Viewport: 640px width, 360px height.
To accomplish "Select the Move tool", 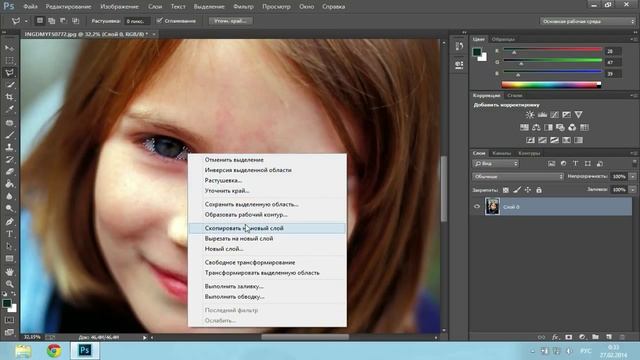I will point(9,48).
